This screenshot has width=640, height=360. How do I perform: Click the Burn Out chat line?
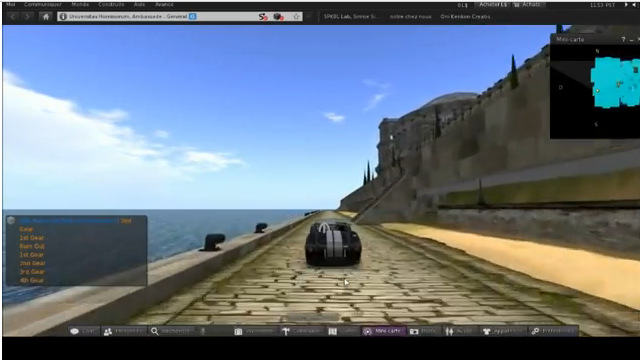click(x=32, y=246)
